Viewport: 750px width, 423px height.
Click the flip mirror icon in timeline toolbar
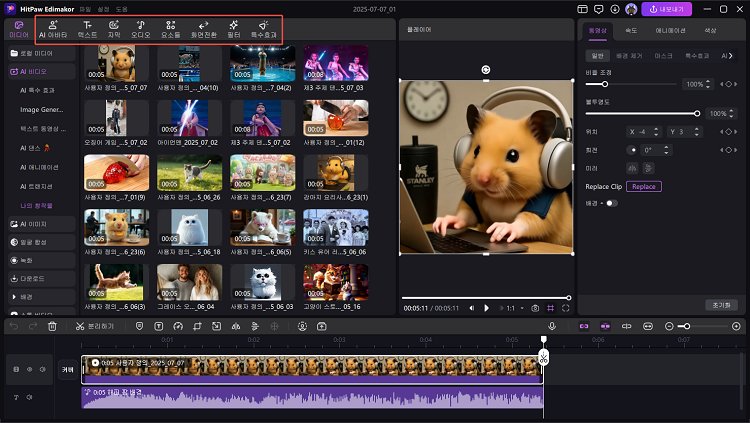tap(236, 326)
